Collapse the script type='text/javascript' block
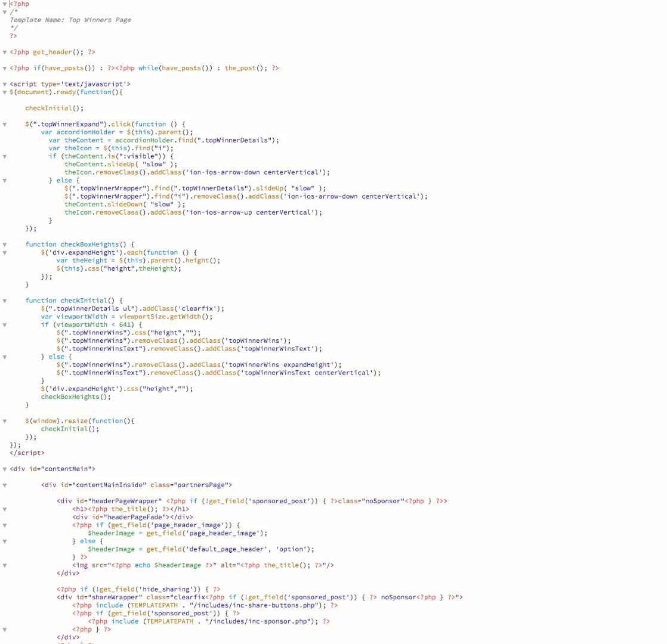Viewport: 667px width, 644px height. [x=5, y=84]
